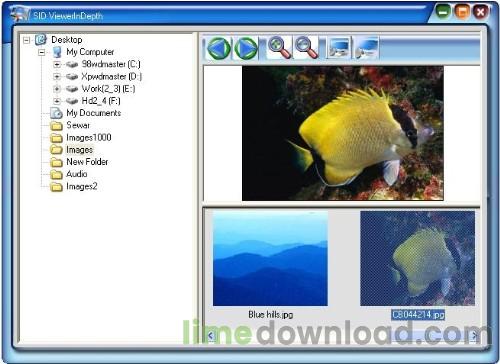Click the drive icon for 98wdmaster (C:)
This screenshot has height=364, width=500.
pos(72,64)
